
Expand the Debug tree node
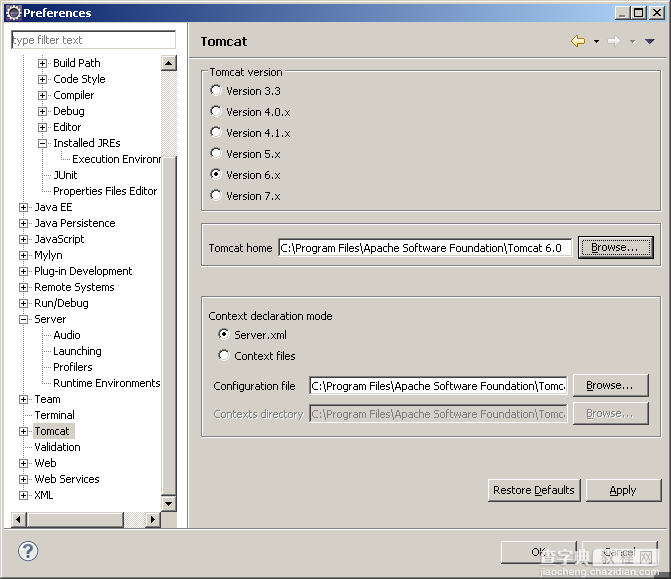click(42, 111)
